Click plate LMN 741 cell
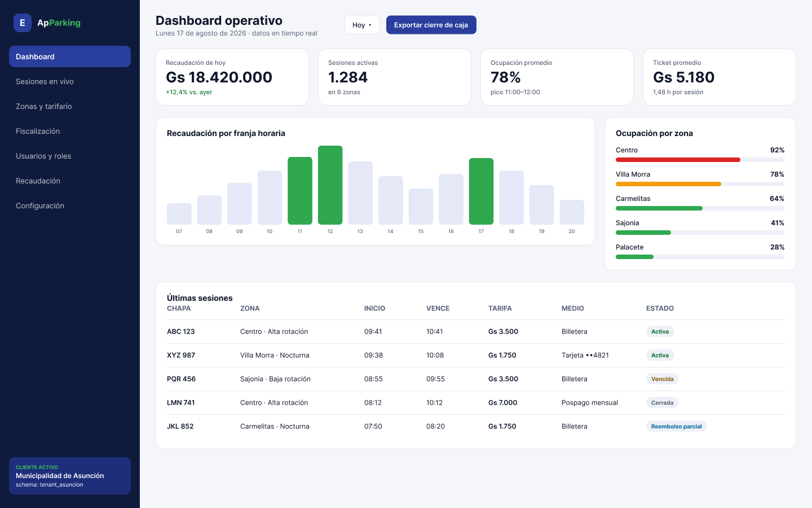812x508 pixels. [181, 403]
